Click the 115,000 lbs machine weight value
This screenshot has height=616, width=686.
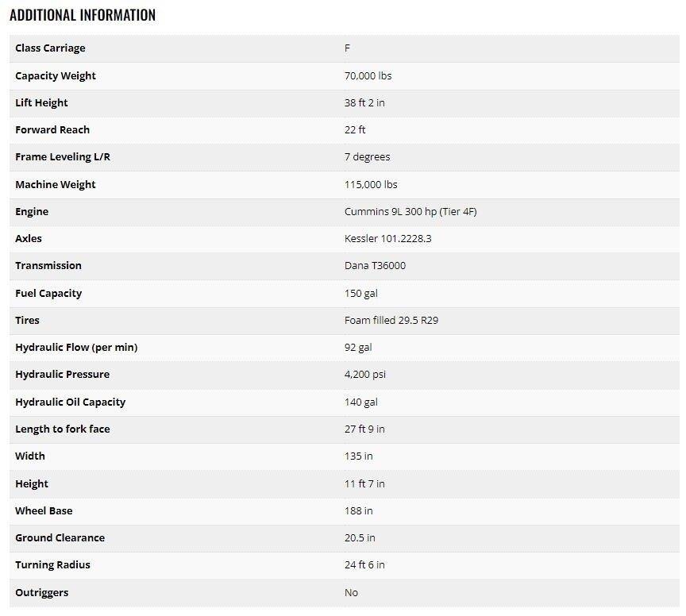371,185
